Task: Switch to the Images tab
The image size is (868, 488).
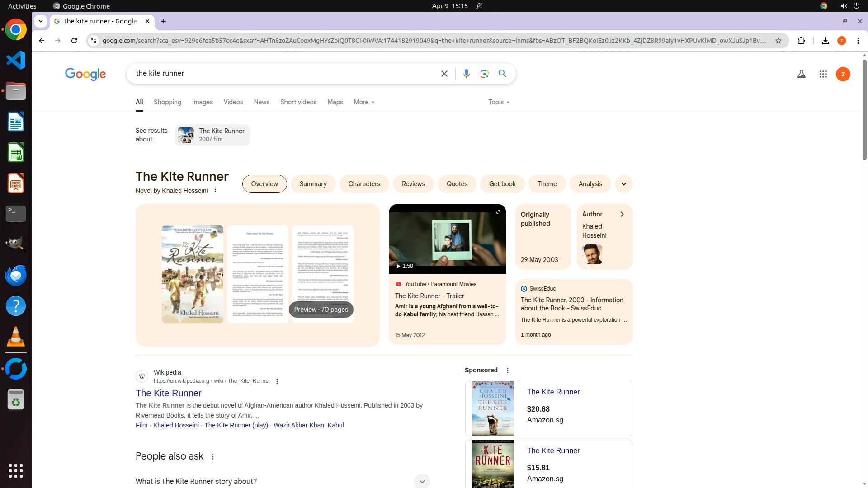Action: tap(202, 102)
